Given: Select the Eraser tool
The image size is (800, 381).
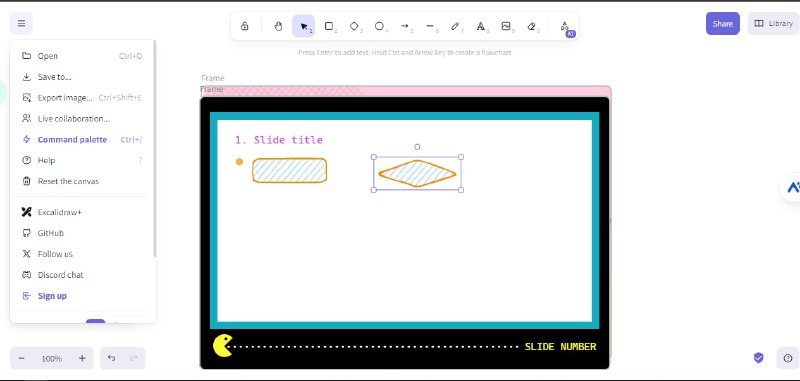Looking at the screenshot, I should [x=531, y=26].
